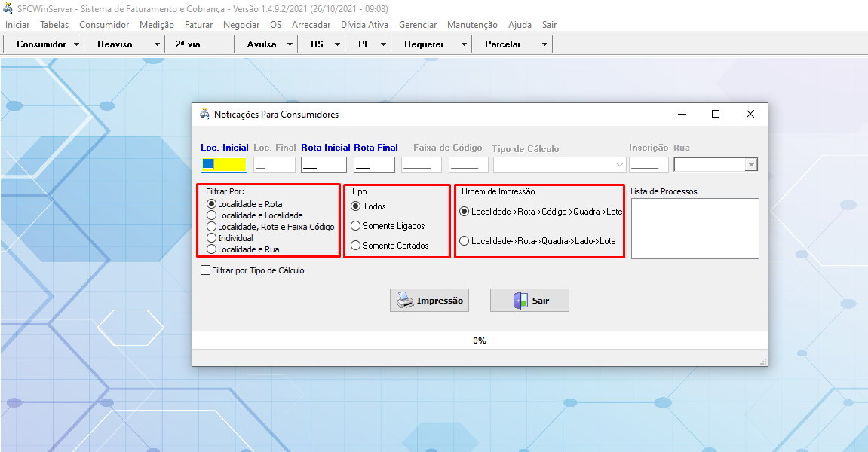Open the Tipo de Cálculo combo box
This screenshot has height=452, width=868.
(620, 165)
